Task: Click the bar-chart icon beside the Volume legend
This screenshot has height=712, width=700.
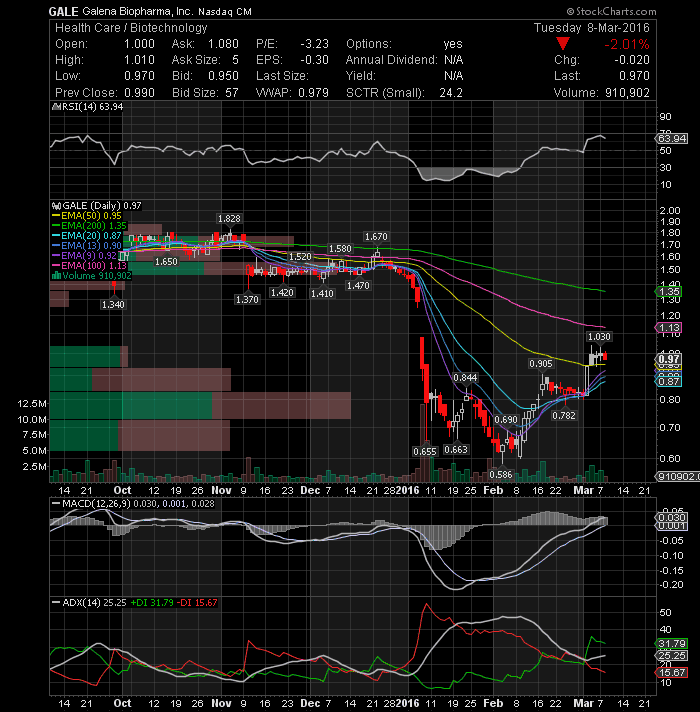Action: coord(56,276)
